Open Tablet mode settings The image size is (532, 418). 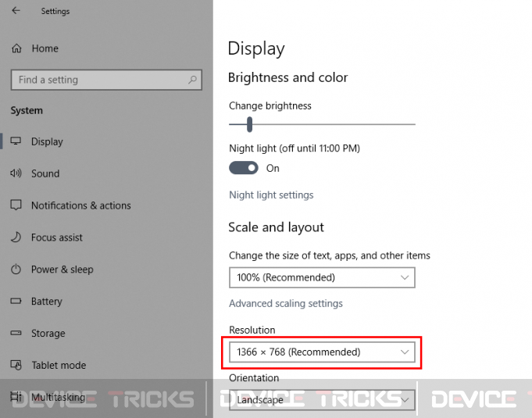[x=59, y=365]
